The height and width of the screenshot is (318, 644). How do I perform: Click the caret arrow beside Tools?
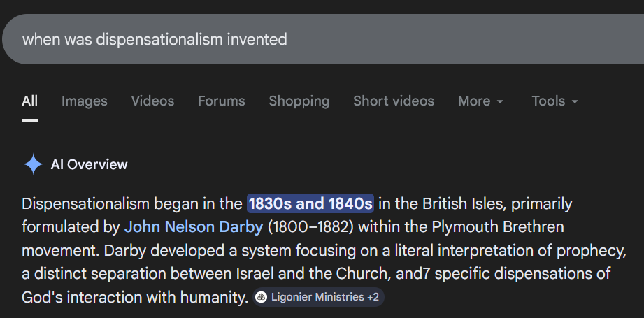click(575, 102)
